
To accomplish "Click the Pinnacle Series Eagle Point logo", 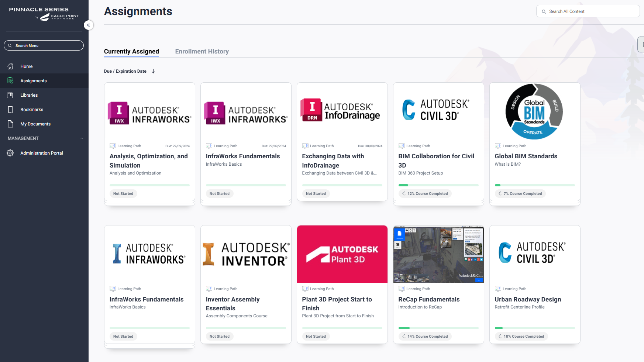I will tap(44, 13).
